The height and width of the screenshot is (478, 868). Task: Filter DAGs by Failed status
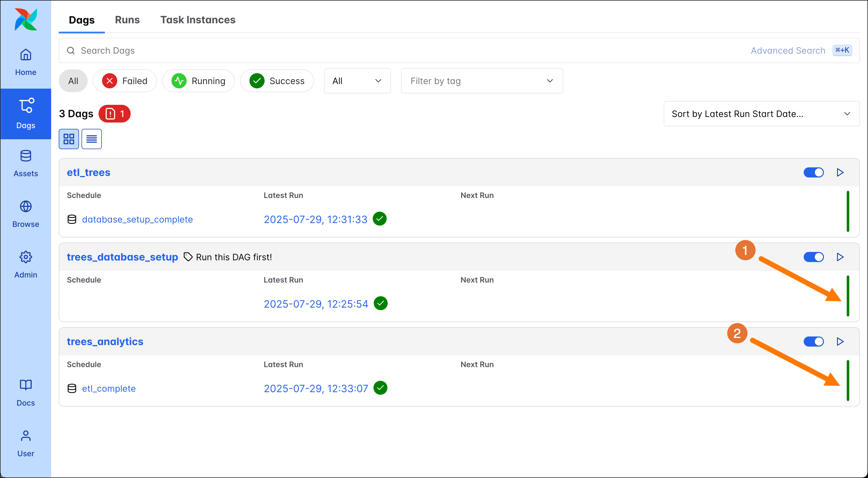point(125,81)
